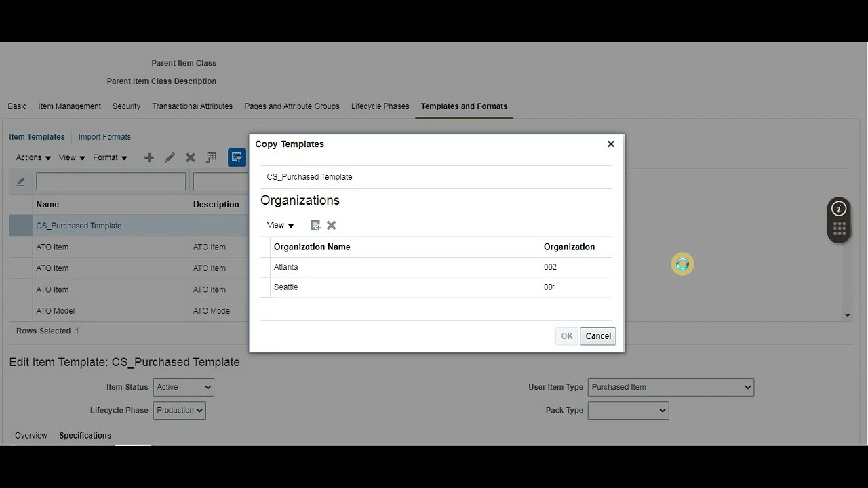
Task: Click the grid dots icon on floating panel
Action: pyautogui.click(x=840, y=229)
